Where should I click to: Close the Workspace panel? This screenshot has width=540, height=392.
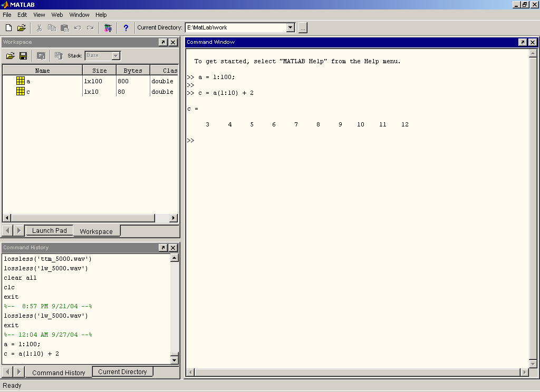point(173,42)
